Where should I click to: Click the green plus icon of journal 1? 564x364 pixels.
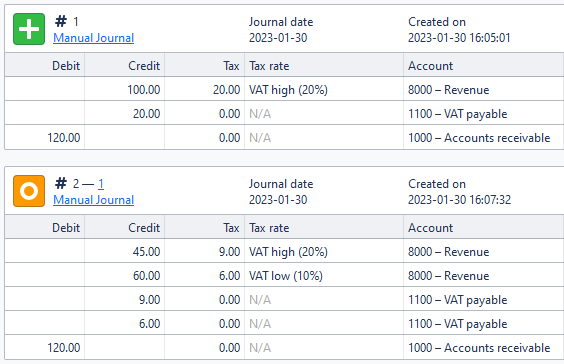click(x=29, y=29)
